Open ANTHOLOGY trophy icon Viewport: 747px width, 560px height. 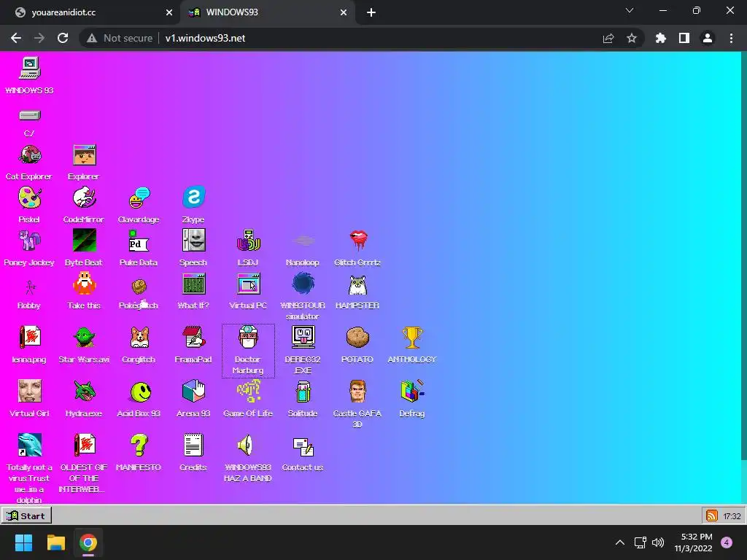(412, 338)
